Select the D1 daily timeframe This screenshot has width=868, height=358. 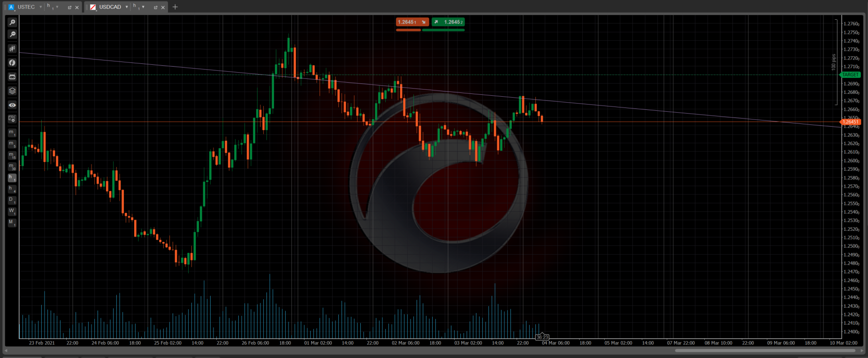pyautogui.click(x=12, y=200)
